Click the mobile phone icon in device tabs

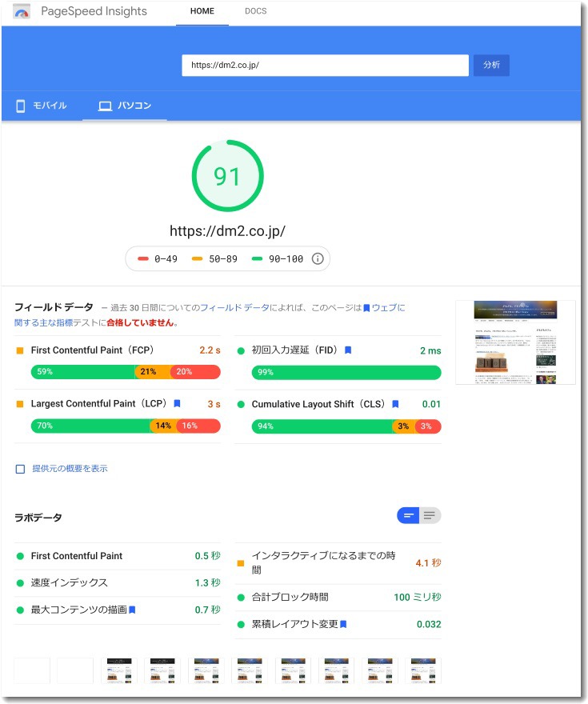[x=21, y=106]
